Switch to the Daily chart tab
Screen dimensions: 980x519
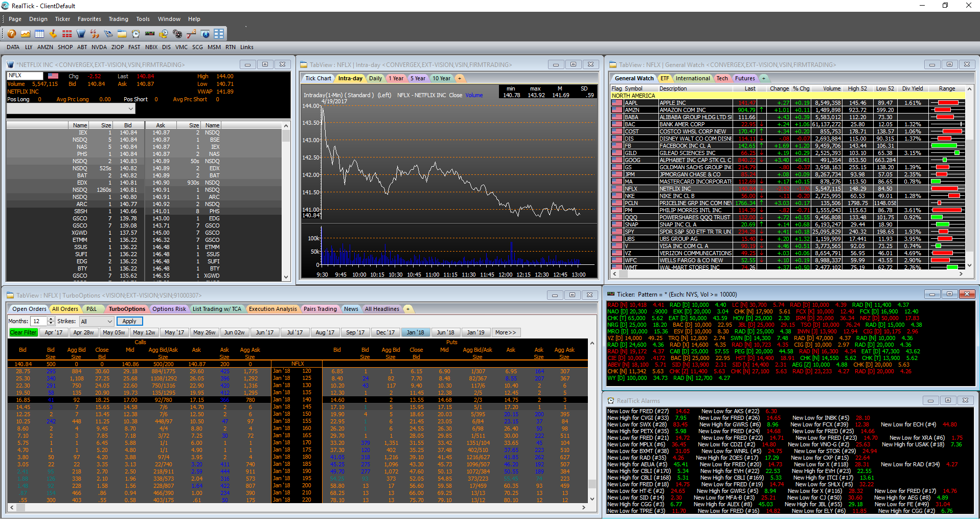click(375, 78)
